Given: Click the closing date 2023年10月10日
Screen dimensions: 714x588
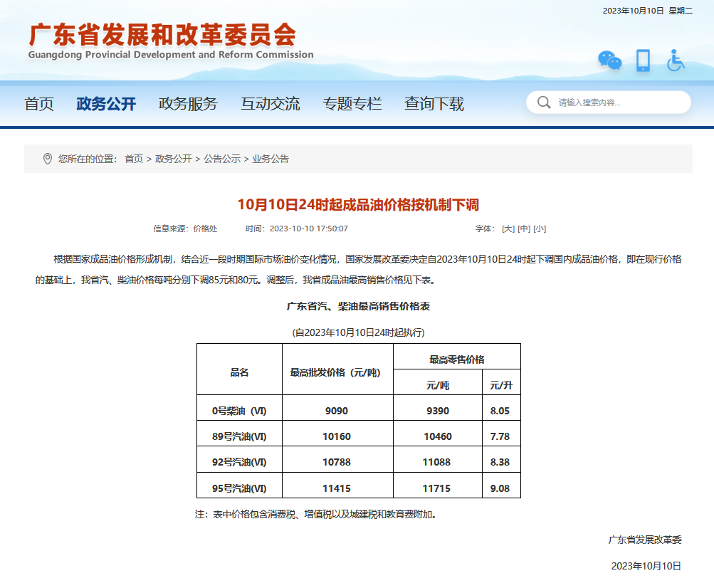Looking at the screenshot, I should click(646, 566).
